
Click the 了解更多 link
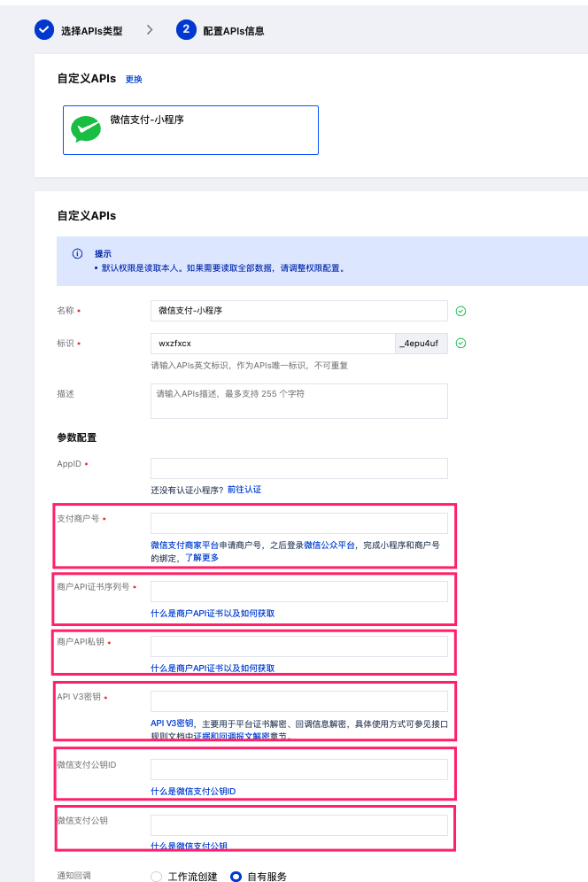coord(202,557)
